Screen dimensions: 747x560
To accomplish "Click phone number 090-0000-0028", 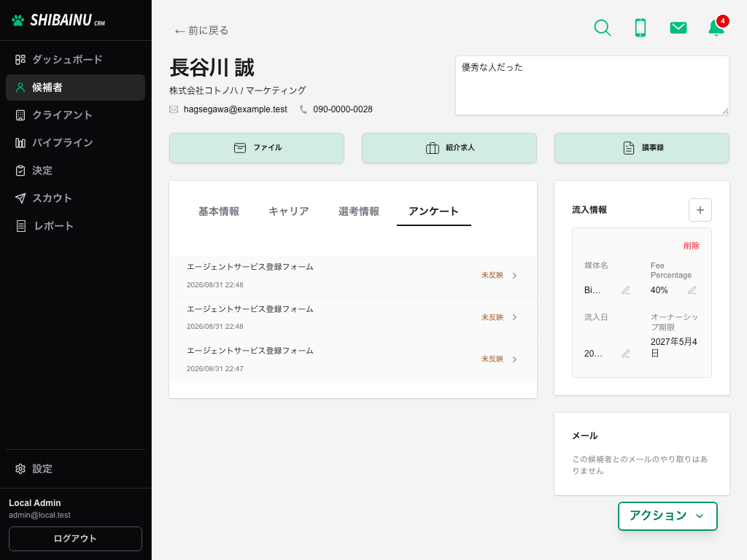I will [x=343, y=109].
